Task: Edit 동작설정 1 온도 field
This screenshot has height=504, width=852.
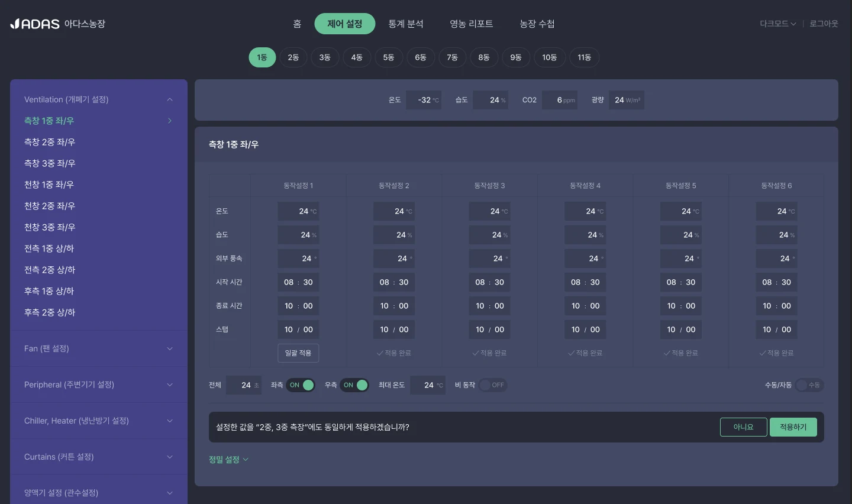Action: [298, 211]
